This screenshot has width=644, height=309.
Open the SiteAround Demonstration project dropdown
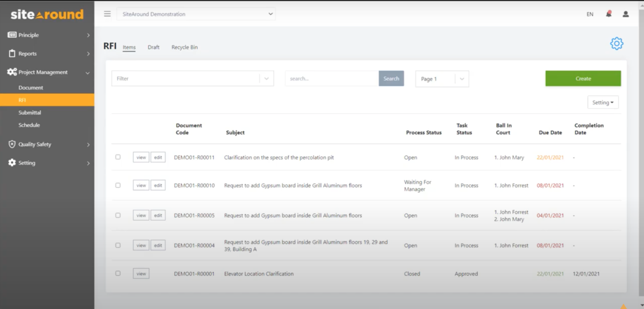pyautogui.click(x=270, y=14)
